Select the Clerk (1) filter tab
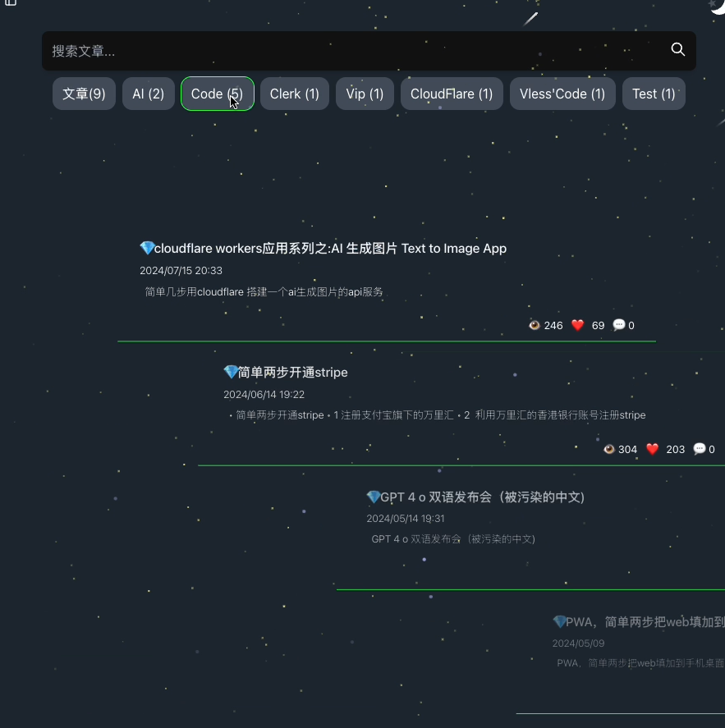This screenshot has height=728, width=725. coord(294,94)
